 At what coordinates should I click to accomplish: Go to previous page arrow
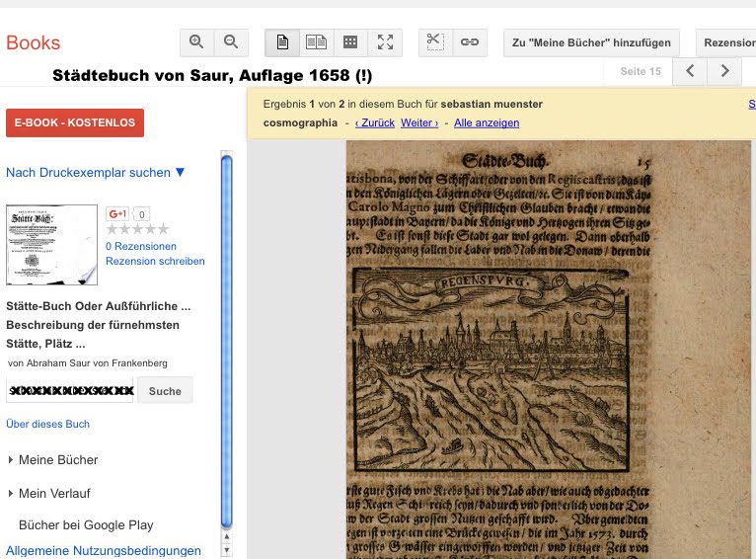690,71
